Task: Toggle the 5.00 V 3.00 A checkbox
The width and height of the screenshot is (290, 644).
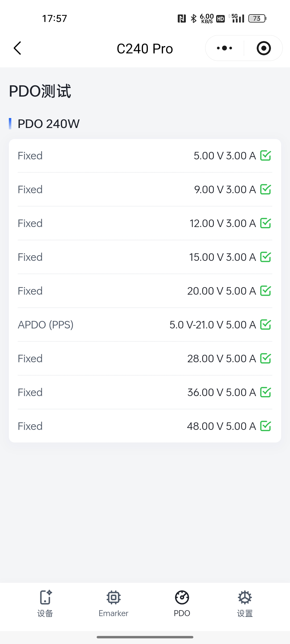Action: pyautogui.click(x=266, y=156)
